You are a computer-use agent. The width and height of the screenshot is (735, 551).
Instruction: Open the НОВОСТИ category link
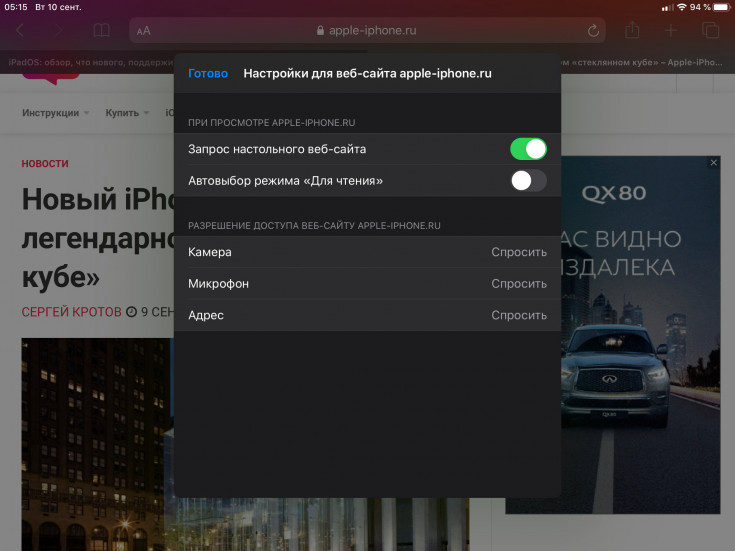click(45, 164)
